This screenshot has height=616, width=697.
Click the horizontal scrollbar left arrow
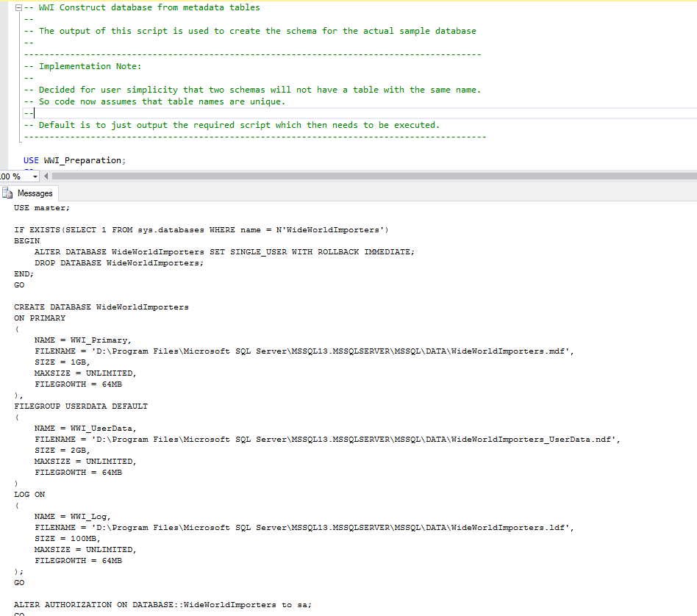pos(46,176)
